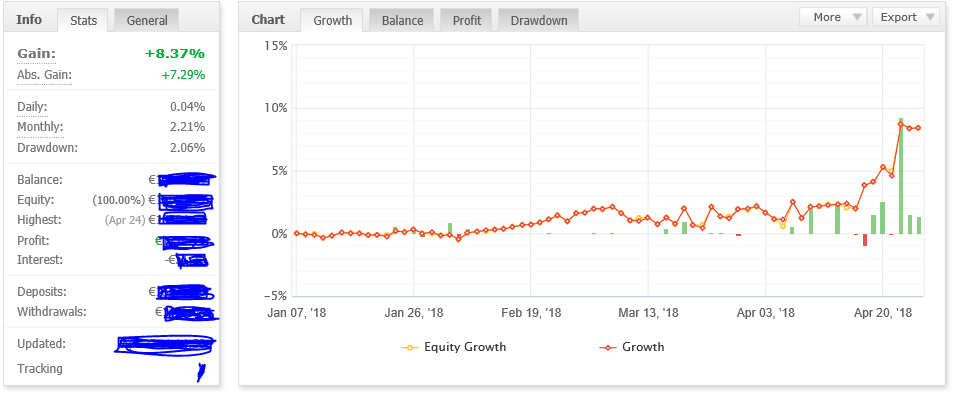Switch to the General tab

coord(146,20)
